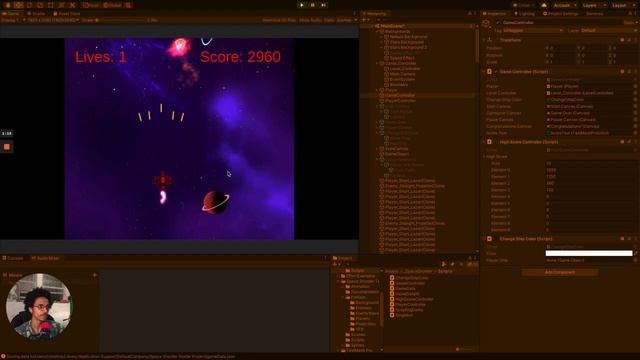640x360 pixels.
Task: Click the Static checkbox in the Inspector
Action: point(629,22)
